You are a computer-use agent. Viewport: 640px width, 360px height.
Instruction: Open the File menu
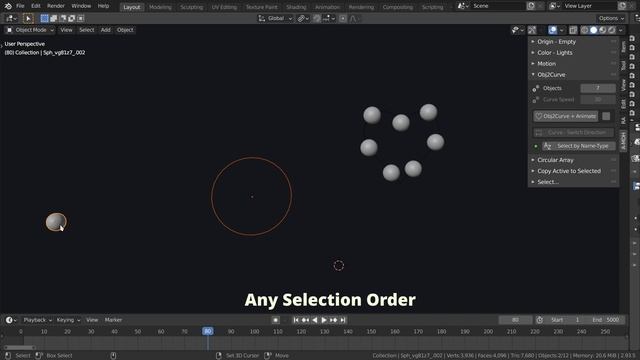[20, 6]
